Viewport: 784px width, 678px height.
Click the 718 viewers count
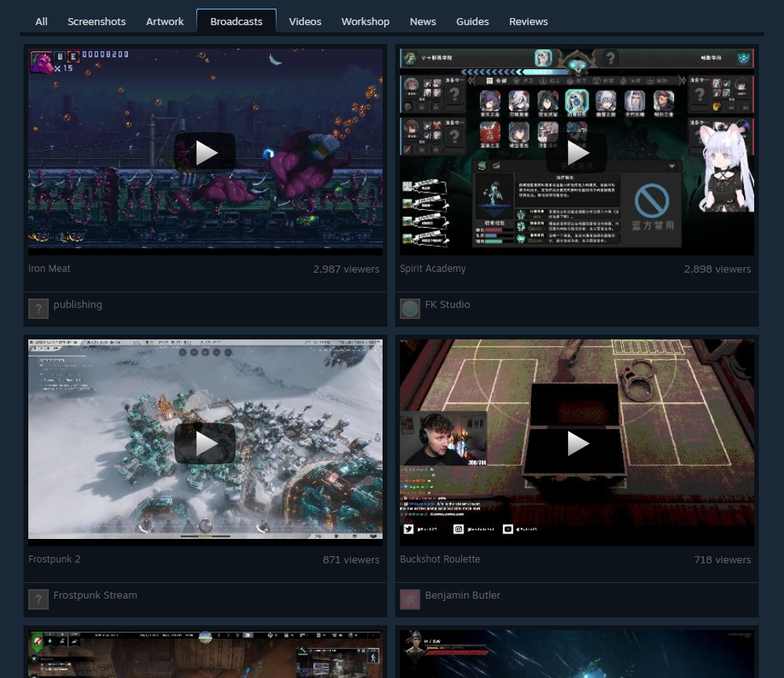722,559
